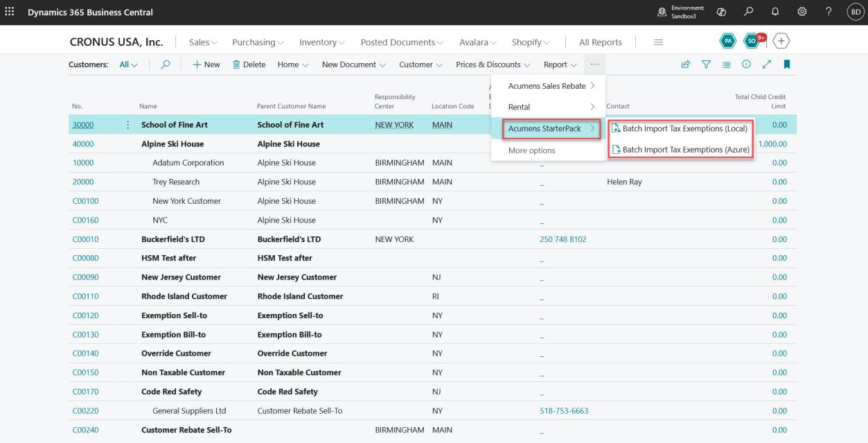The image size is (868, 443).
Task: Click the share icon on the list toolbar
Action: point(686,64)
